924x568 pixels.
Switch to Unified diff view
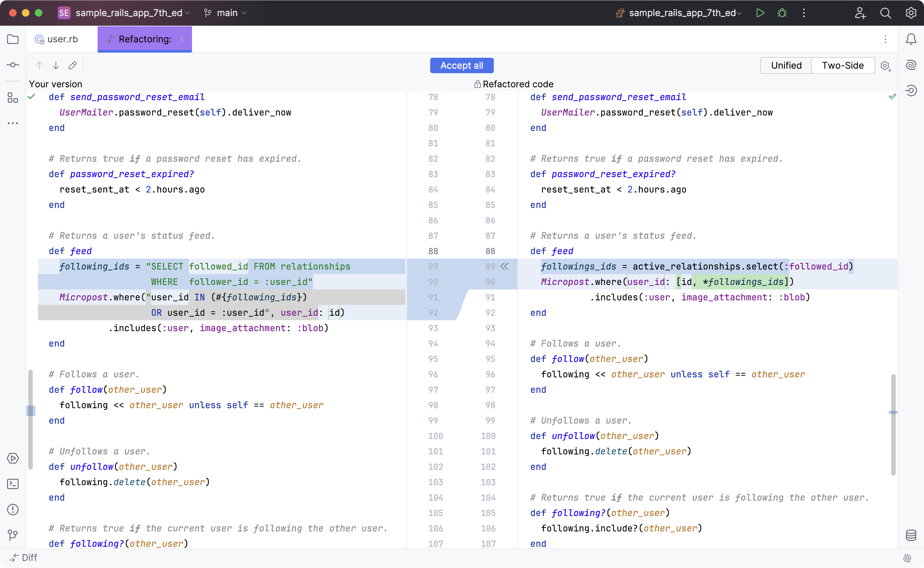787,65
